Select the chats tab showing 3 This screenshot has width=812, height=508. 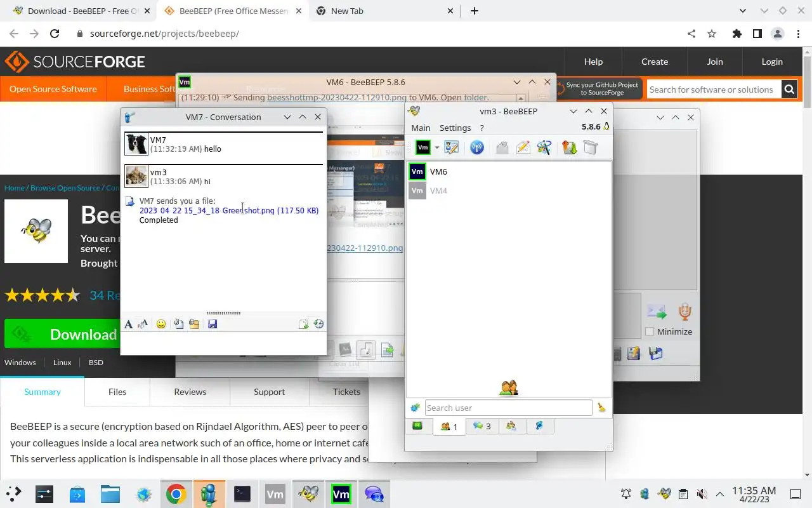481,426
